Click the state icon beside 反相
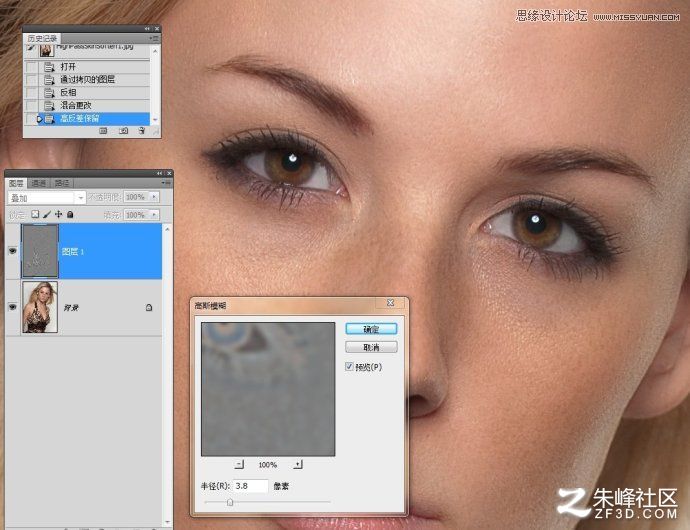690x530 pixels. click(49, 93)
